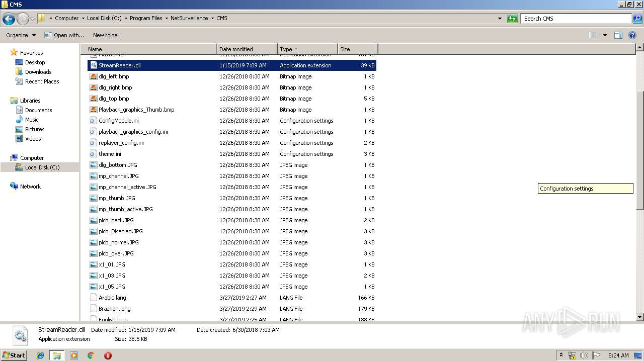644x362 pixels.
Task: Click the dlg_bottom.JPG image icon
Action: click(93, 165)
